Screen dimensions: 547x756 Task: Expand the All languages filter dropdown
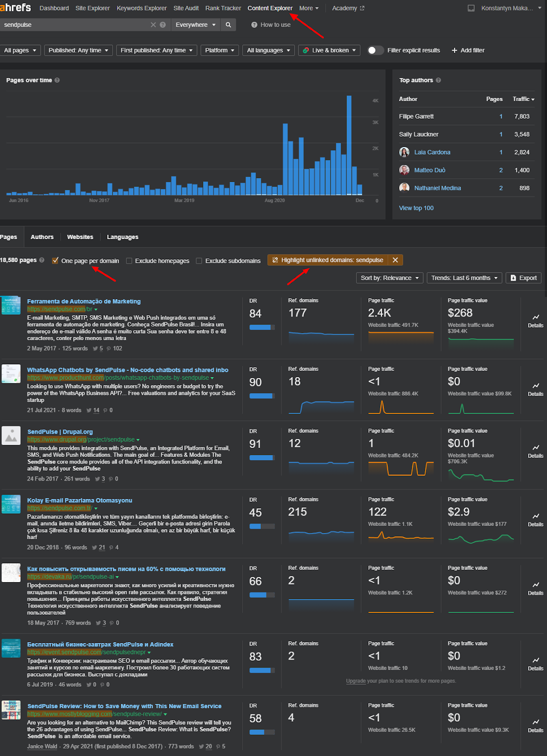268,50
